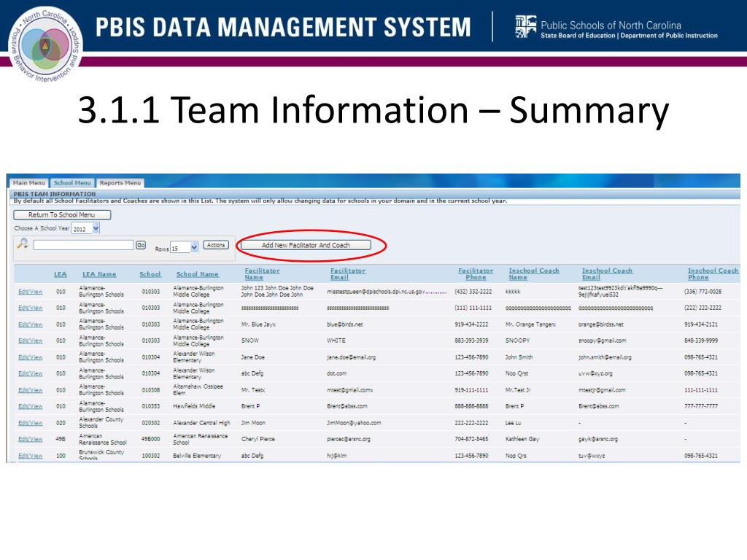This screenshot has width=747, height=560.
Task: Click Add New Facilitator And Coach
Action: pos(306,245)
